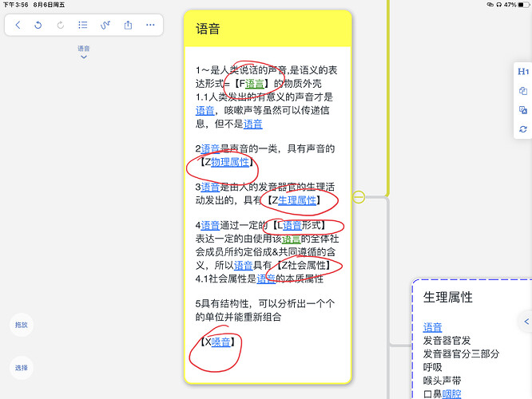Open the outline list view
Image resolution: width=532 pixels, height=399 pixels.
(x=83, y=25)
